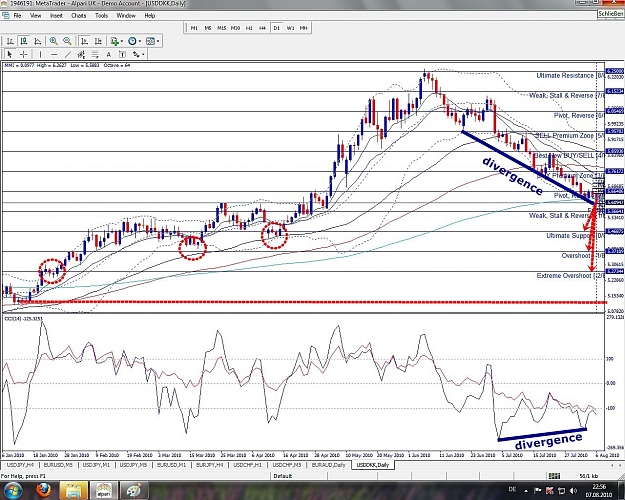Select the horizontal line tool
Image resolution: width=625 pixels, height=500 pixels.
point(54,54)
